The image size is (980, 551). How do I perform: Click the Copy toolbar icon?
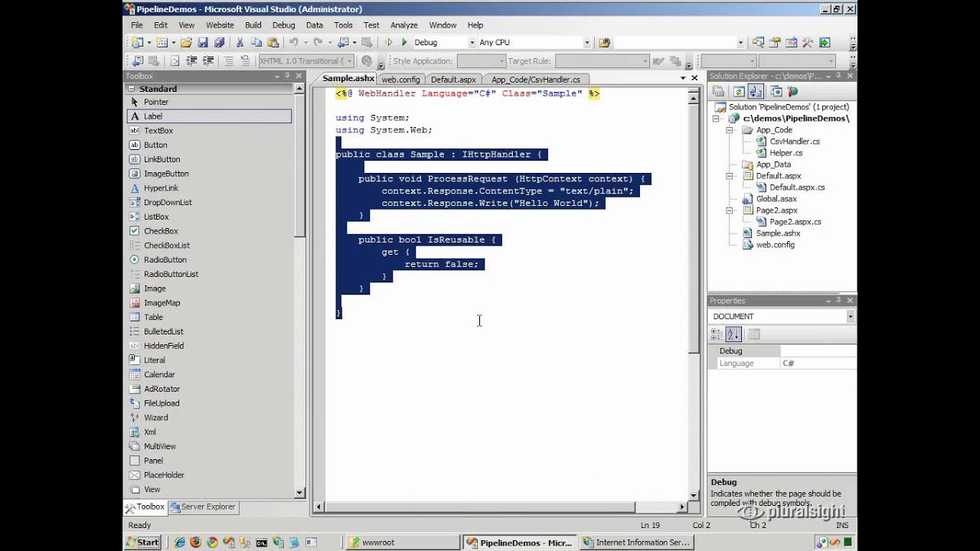[256, 43]
